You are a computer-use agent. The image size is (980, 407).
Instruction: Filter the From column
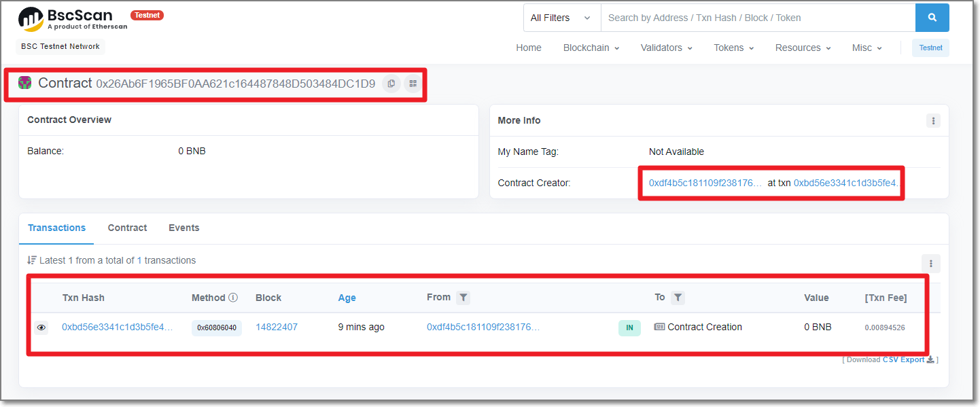pos(463,298)
